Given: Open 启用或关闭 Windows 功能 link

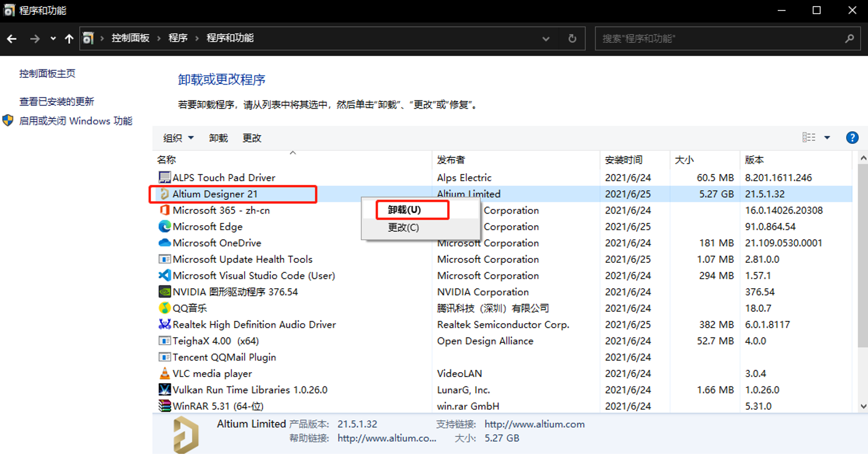Looking at the screenshot, I should pos(76,121).
